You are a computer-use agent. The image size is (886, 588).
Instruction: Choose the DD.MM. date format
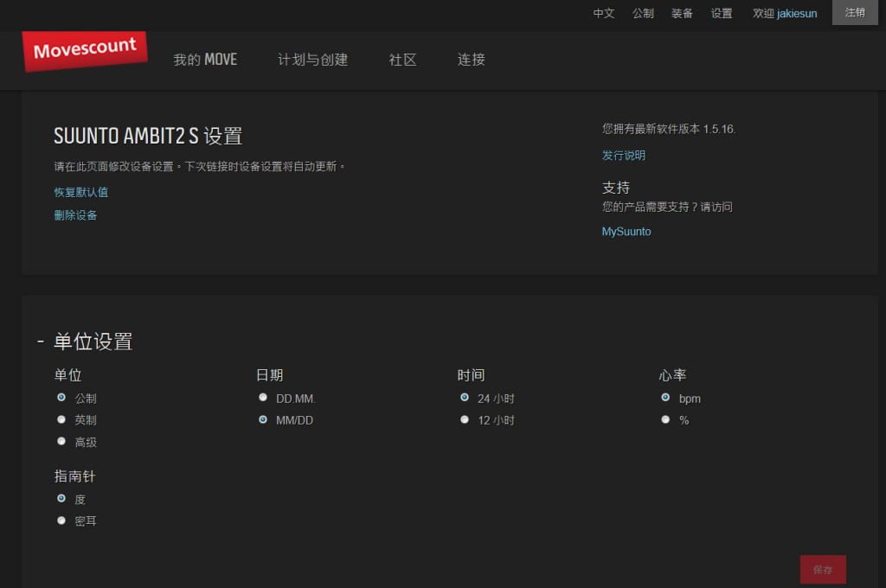tap(263, 398)
